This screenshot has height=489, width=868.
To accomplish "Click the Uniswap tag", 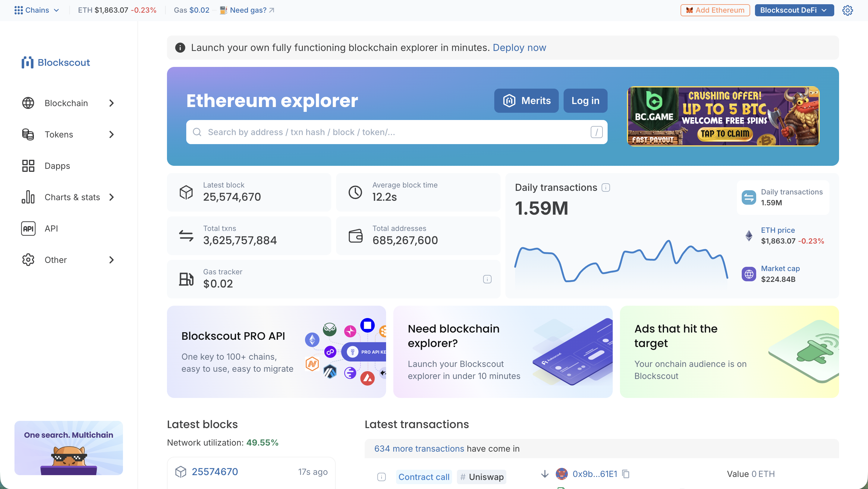I will point(482,477).
